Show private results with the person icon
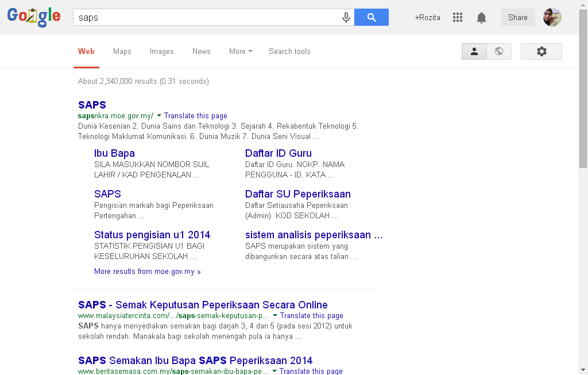588x375 pixels. click(x=474, y=51)
